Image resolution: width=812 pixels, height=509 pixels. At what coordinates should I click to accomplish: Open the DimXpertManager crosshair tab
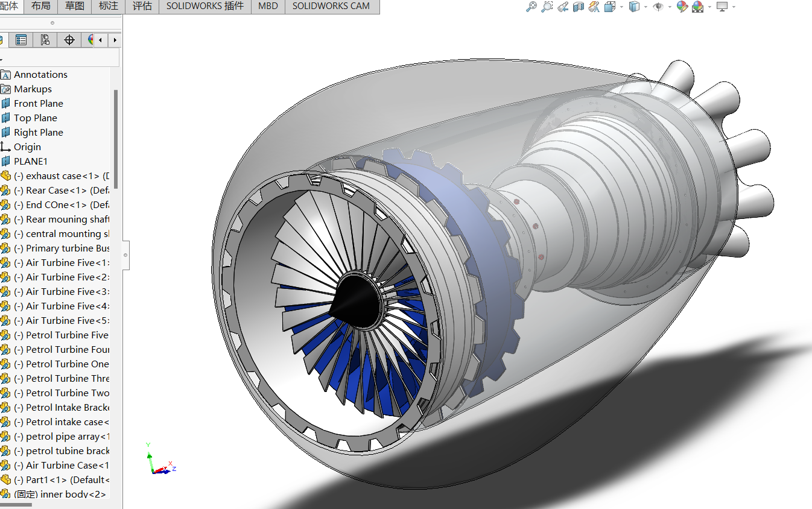69,40
